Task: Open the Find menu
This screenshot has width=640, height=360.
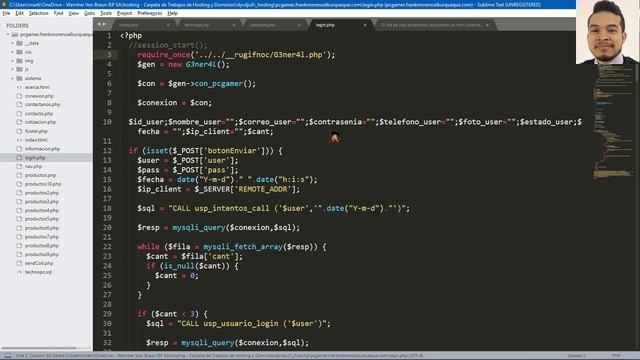Action: coord(58,13)
